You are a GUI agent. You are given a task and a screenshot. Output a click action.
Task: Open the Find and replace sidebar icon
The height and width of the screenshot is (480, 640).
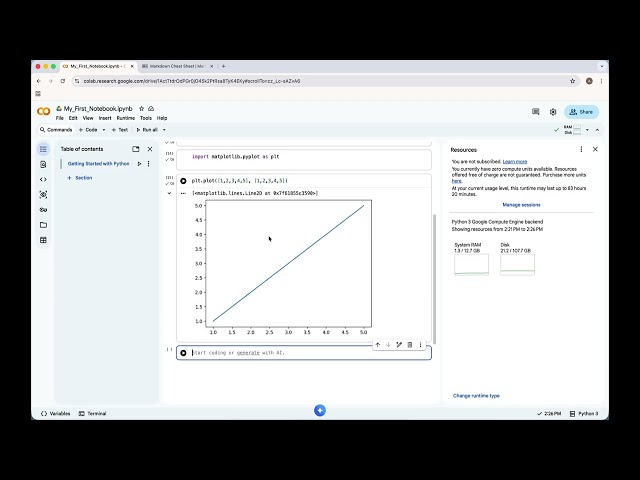click(43, 164)
